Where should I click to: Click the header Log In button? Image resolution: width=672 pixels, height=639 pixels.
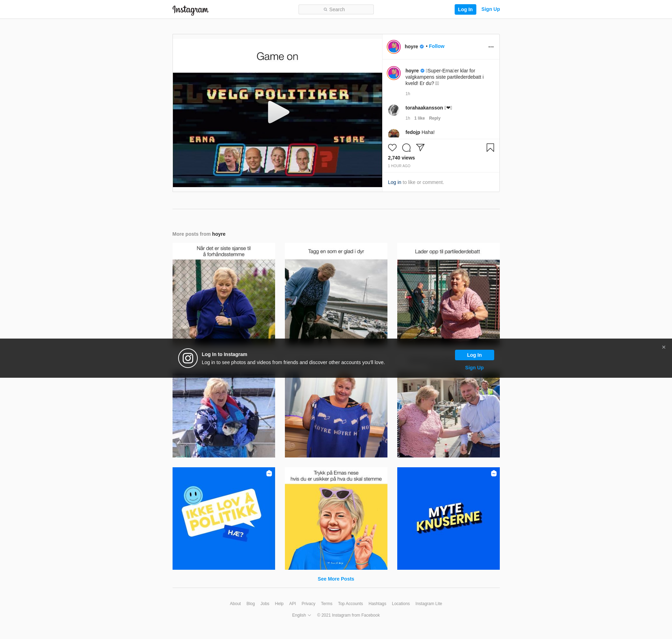[x=465, y=9]
